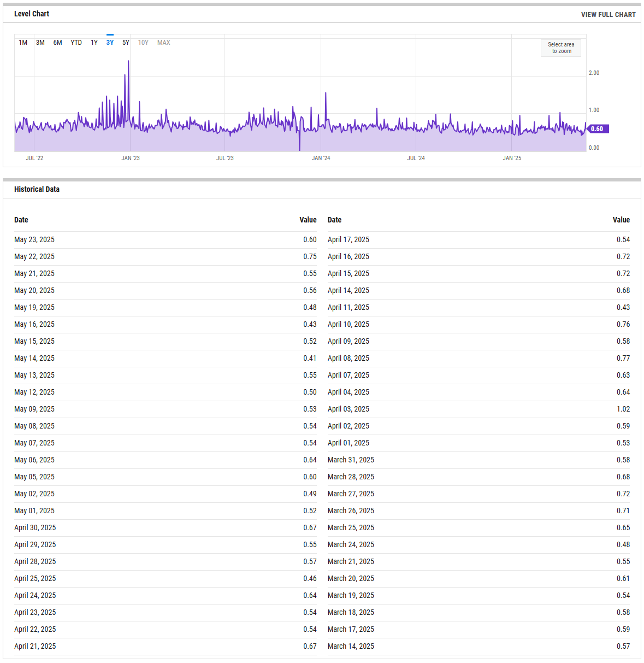Click the May 23, 2025 date
644x663 pixels.
coord(34,239)
